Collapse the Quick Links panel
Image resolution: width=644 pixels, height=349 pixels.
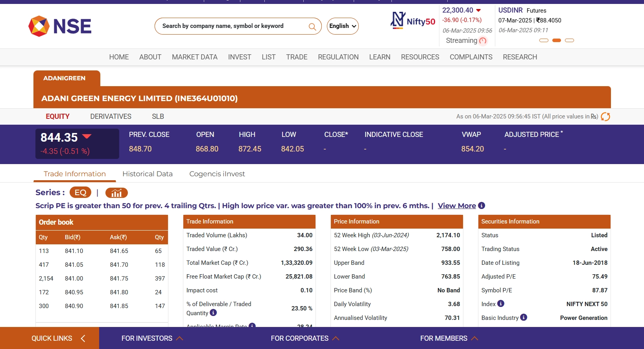point(83,338)
